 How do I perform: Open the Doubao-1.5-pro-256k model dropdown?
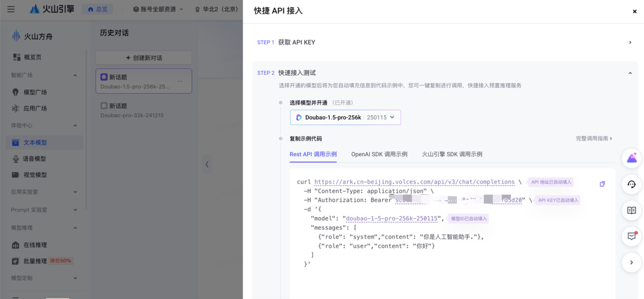coord(345,117)
